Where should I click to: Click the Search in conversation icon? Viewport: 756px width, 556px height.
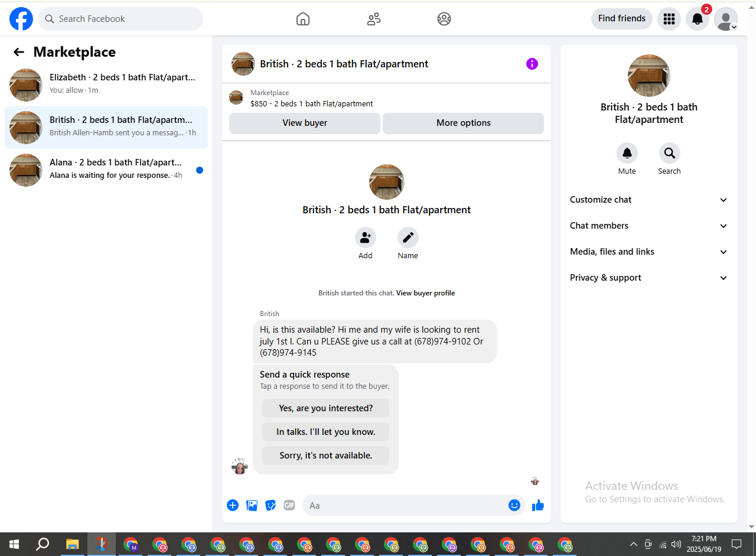coord(670,153)
